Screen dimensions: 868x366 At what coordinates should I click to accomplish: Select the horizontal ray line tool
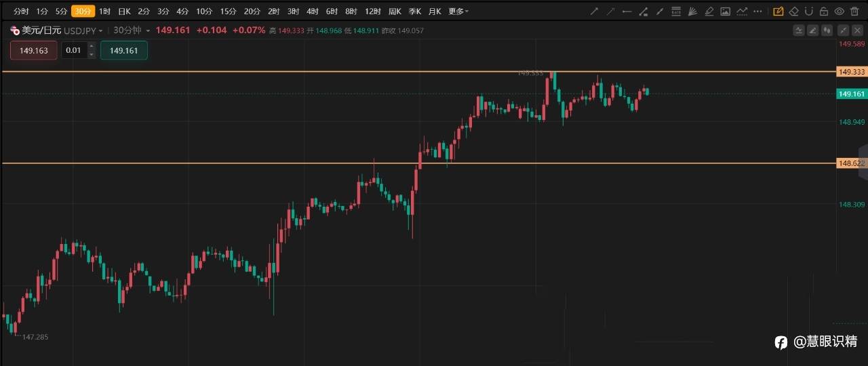click(x=627, y=12)
